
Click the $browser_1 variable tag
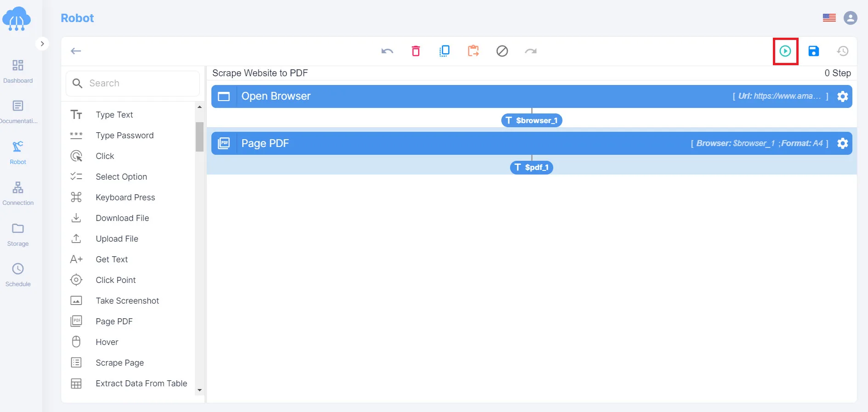point(532,120)
